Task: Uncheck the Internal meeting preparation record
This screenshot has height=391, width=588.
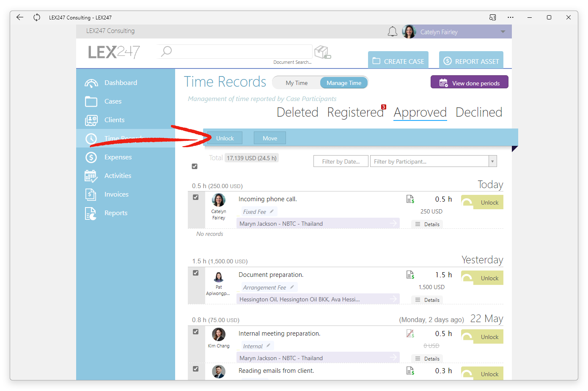Action: 195,332
